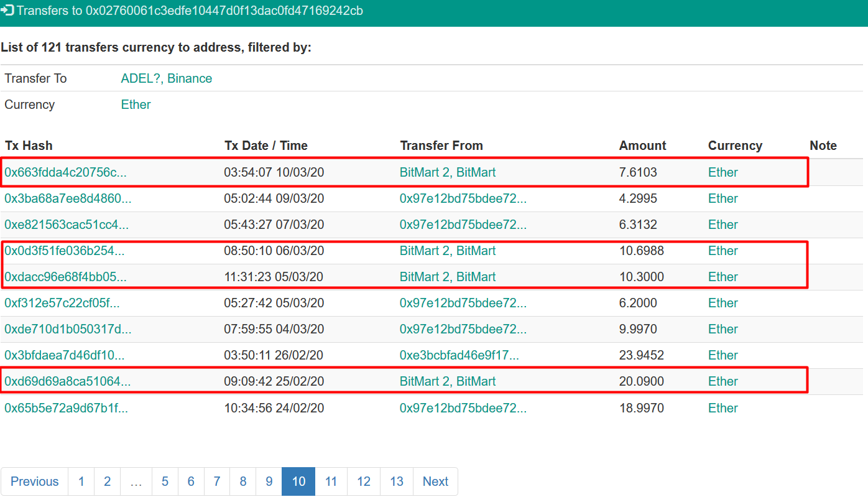This screenshot has height=502, width=868.
Task: Select the timestamp 10:34:56 24/02/20
Action: (x=274, y=408)
